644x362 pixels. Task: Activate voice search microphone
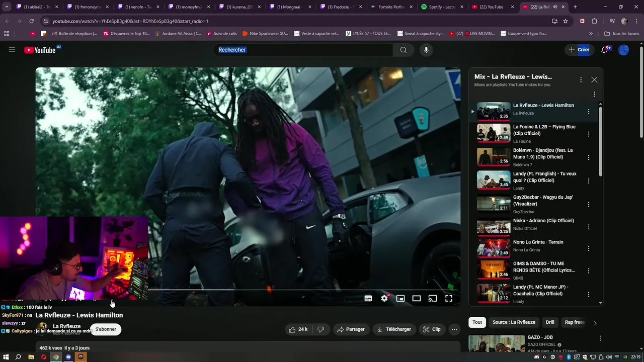426,50
